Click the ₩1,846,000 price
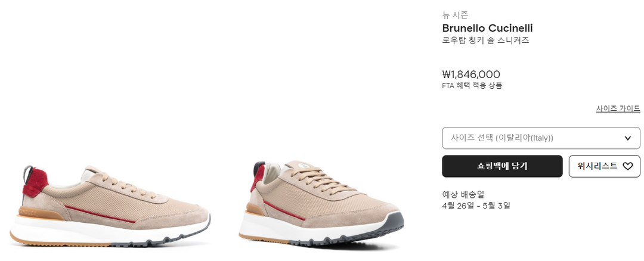The height and width of the screenshot is (261, 644). tap(471, 74)
